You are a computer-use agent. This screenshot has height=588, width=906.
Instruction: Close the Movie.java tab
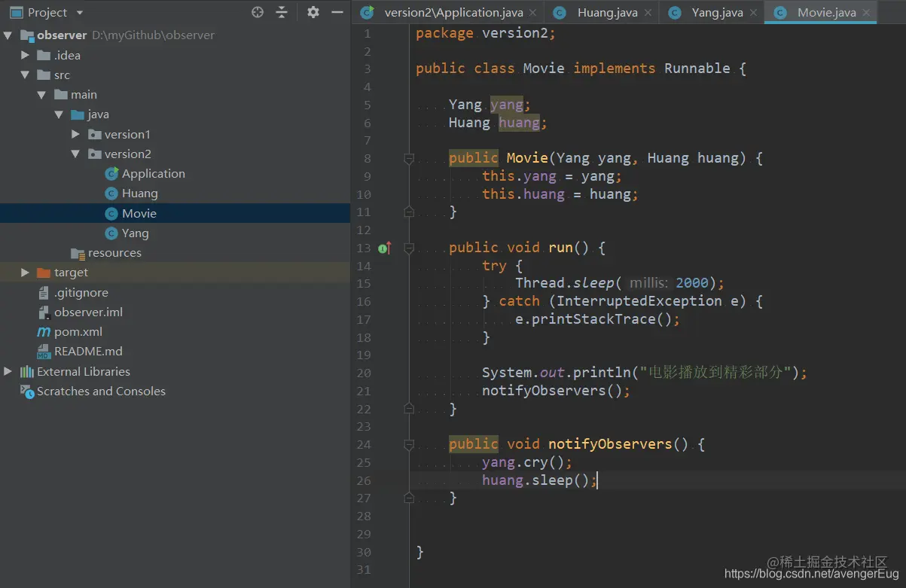pos(865,13)
